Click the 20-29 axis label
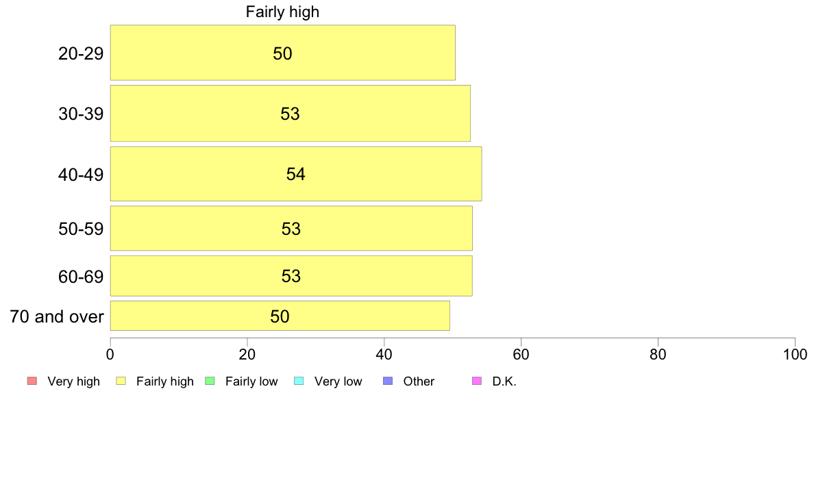 [81, 53]
